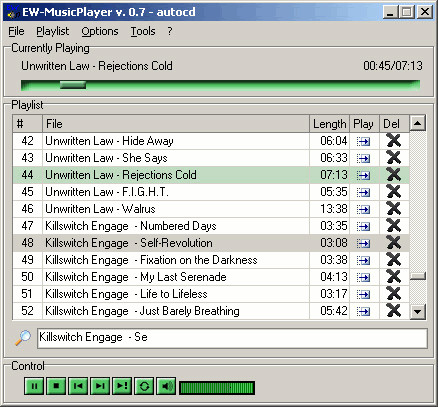This screenshot has height=407, width=438.
Task: Select row 'Killswitch Engage - My Last Serenade'
Action: [x=211, y=277]
